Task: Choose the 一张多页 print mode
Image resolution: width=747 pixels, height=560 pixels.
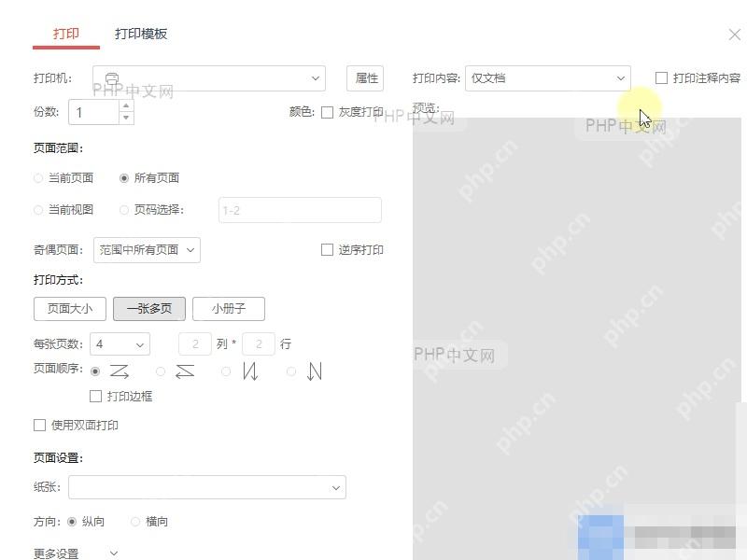Action: click(x=149, y=309)
